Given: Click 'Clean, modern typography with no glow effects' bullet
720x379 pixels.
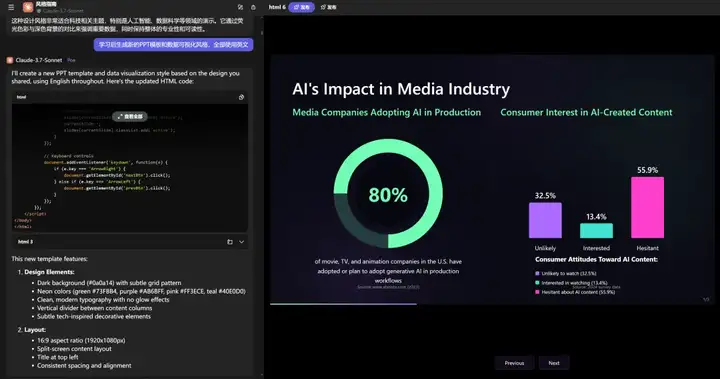Looking at the screenshot, I should pos(103,300).
